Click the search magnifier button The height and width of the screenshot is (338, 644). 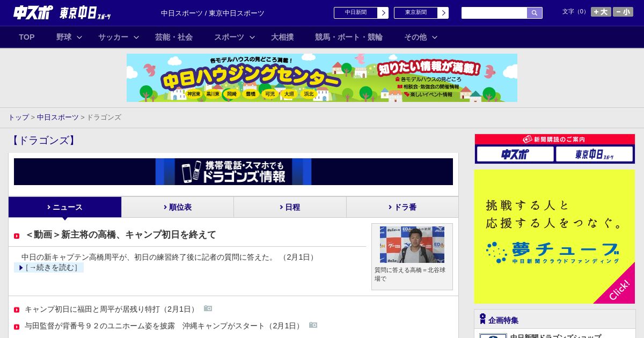(x=535, y=13)
